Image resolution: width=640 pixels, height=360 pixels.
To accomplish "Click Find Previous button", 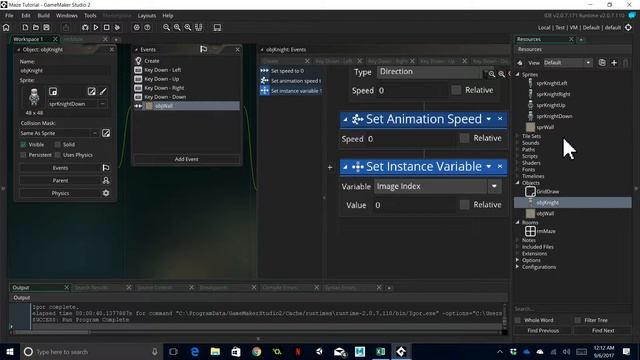I will click(x=543, y=331).
